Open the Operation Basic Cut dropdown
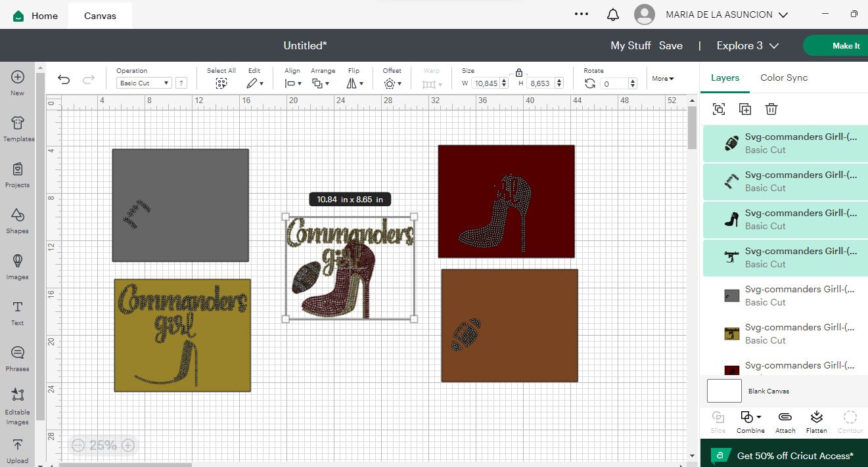 [x=144, y=83]
